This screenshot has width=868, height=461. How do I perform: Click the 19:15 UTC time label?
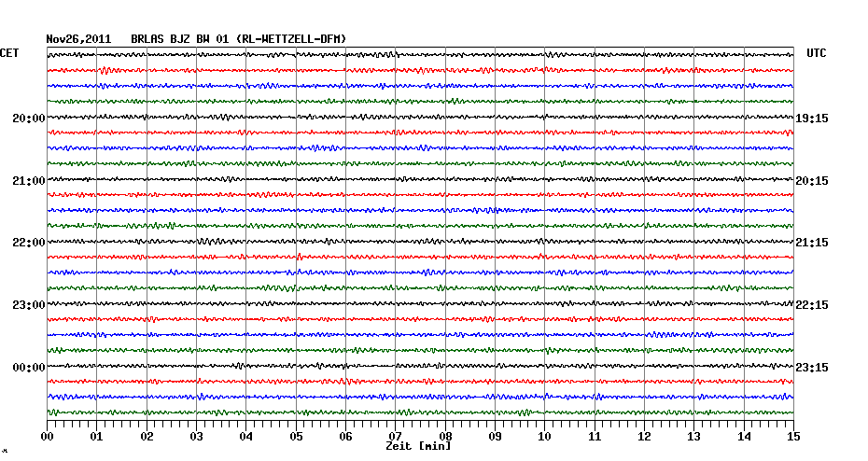coord(812,119)
